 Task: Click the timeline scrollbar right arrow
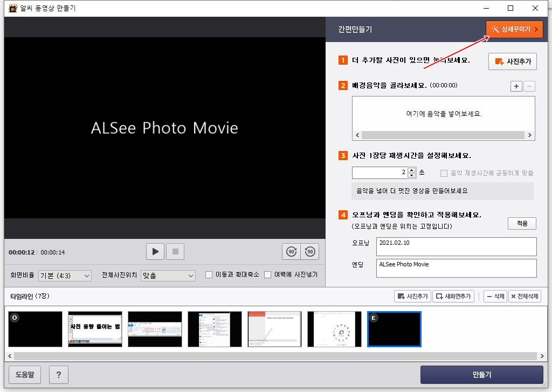click(x=542, y=356)
